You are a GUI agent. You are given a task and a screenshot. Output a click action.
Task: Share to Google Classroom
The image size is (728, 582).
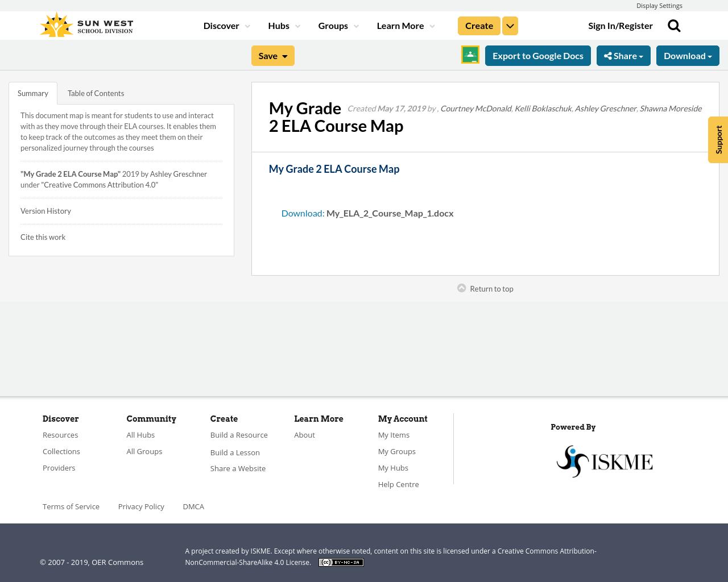point(470,55)
